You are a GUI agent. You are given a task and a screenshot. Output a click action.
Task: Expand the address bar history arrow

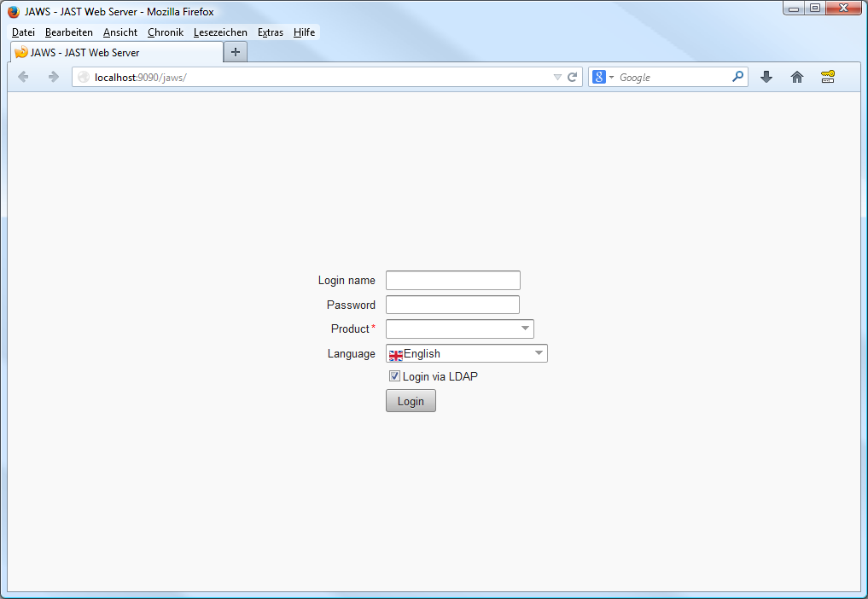(556, 76)
